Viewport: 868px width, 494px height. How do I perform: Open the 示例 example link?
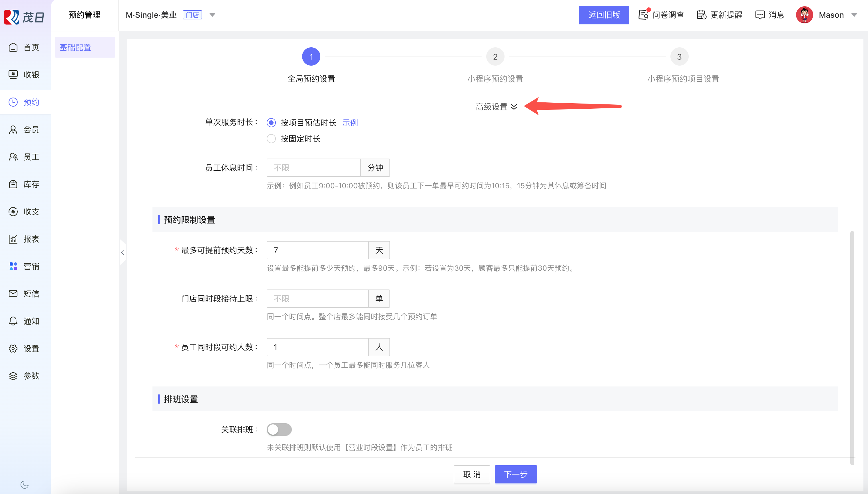[350, 122]
